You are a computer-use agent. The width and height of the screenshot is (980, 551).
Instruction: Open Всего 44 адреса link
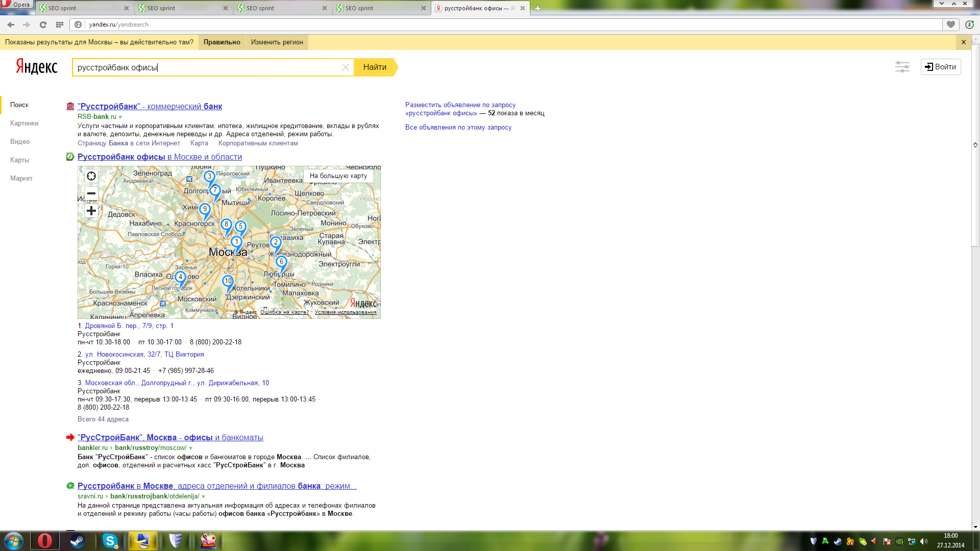tap(103, 419)
